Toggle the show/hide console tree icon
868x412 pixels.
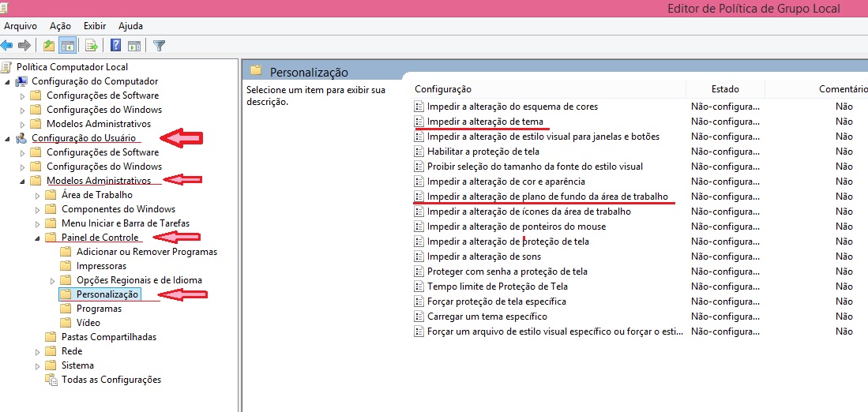pos(68,45)
